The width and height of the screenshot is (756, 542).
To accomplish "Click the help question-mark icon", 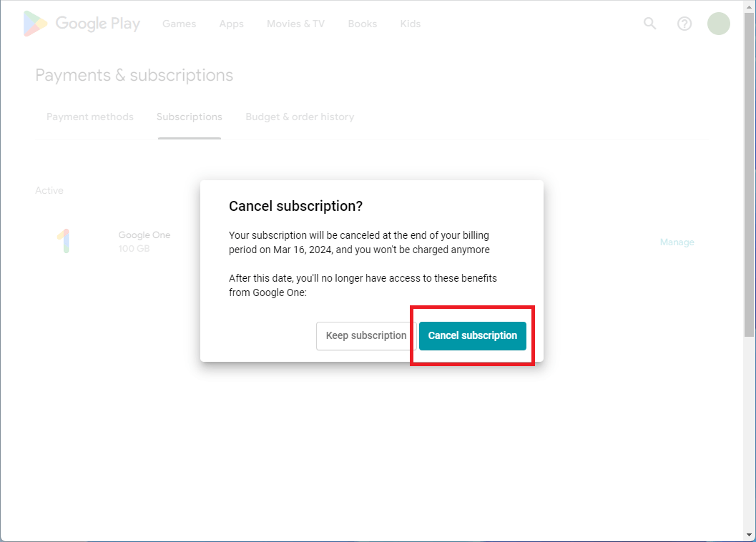I will tap(684, 24).
